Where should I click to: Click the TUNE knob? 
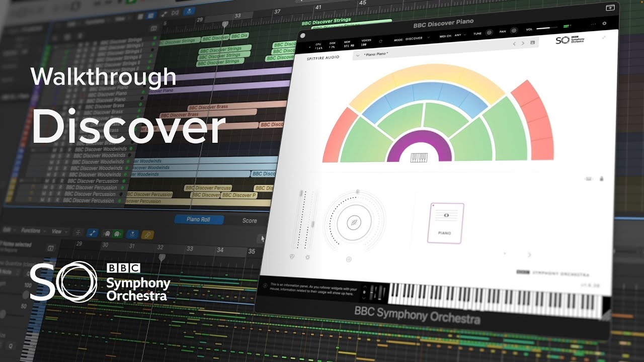489,32
